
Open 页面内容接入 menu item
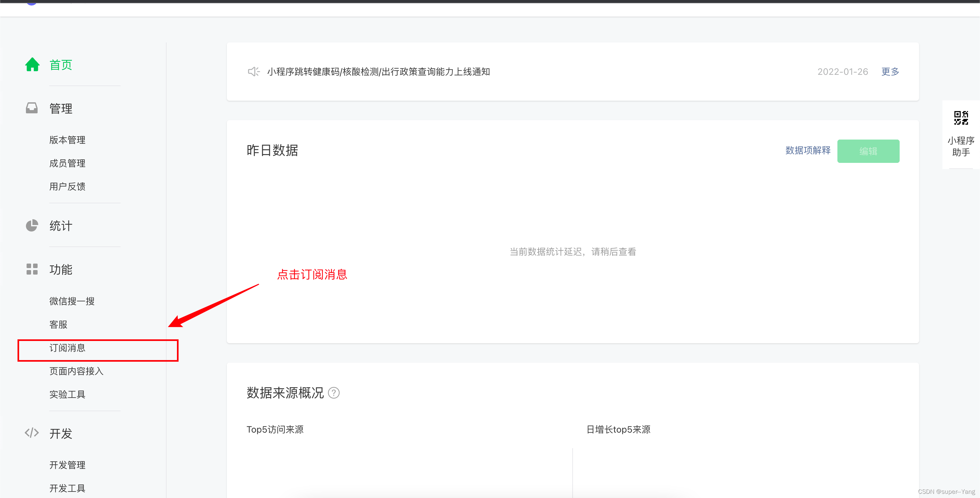pyautogui.click(x=76, y=371)
